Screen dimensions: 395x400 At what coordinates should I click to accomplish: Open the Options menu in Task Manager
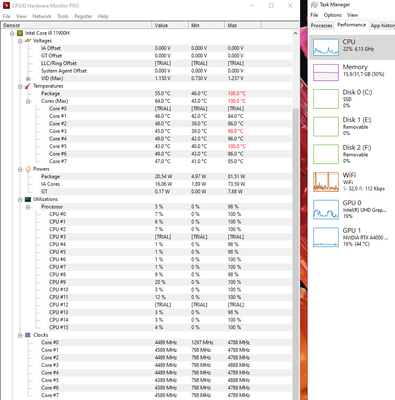tap(333, 15)
